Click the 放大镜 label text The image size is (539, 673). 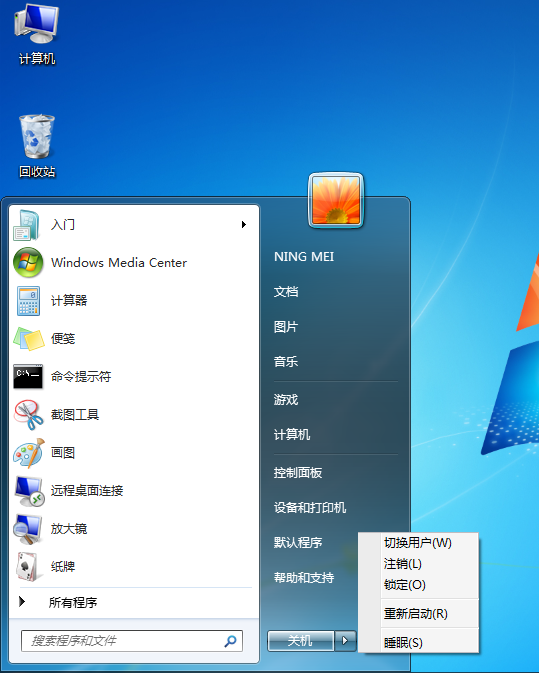tap(69, 528)
